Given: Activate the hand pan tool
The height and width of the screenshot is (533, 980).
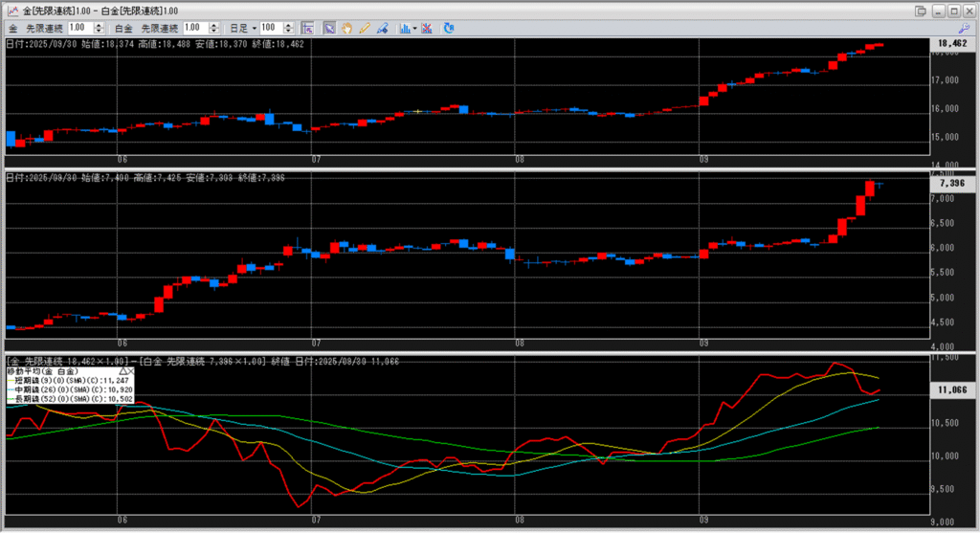Looking at the screenshot, I should tap(346, 28).
